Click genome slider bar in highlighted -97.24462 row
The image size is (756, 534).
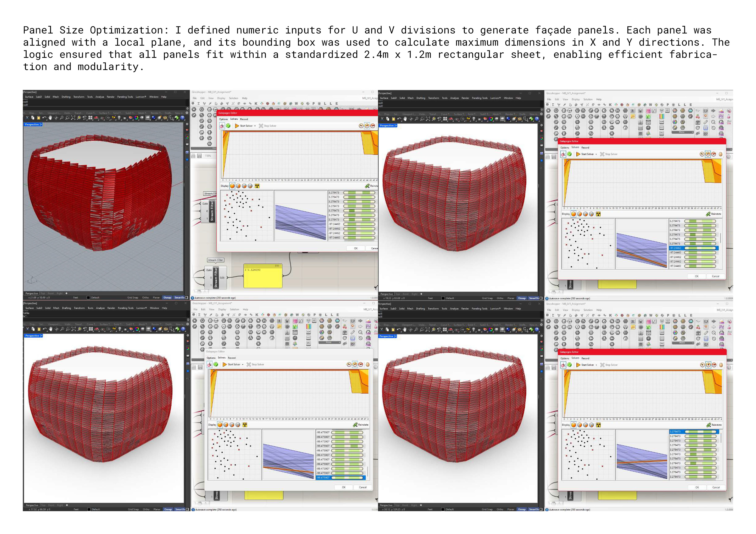(700, 248)
